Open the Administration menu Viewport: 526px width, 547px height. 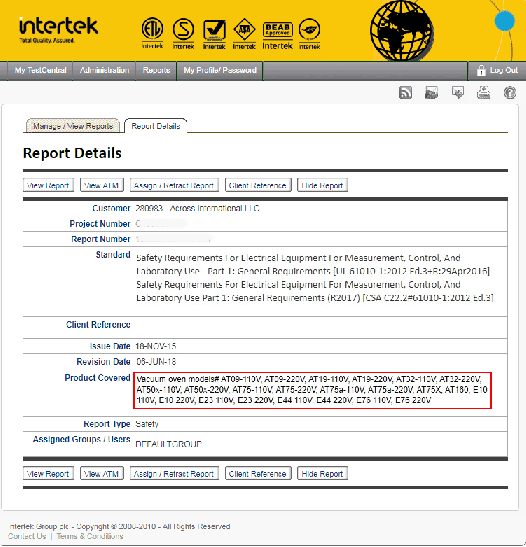104,70
